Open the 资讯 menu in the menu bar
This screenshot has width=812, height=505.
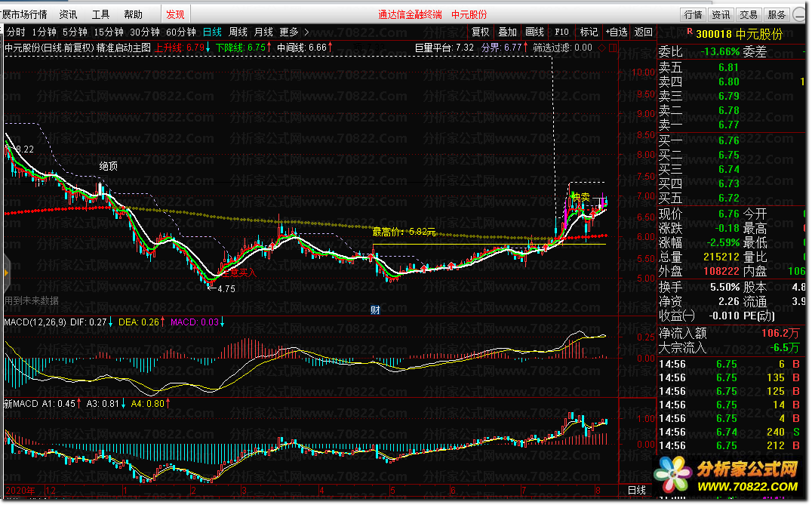(x=68, y=14)
